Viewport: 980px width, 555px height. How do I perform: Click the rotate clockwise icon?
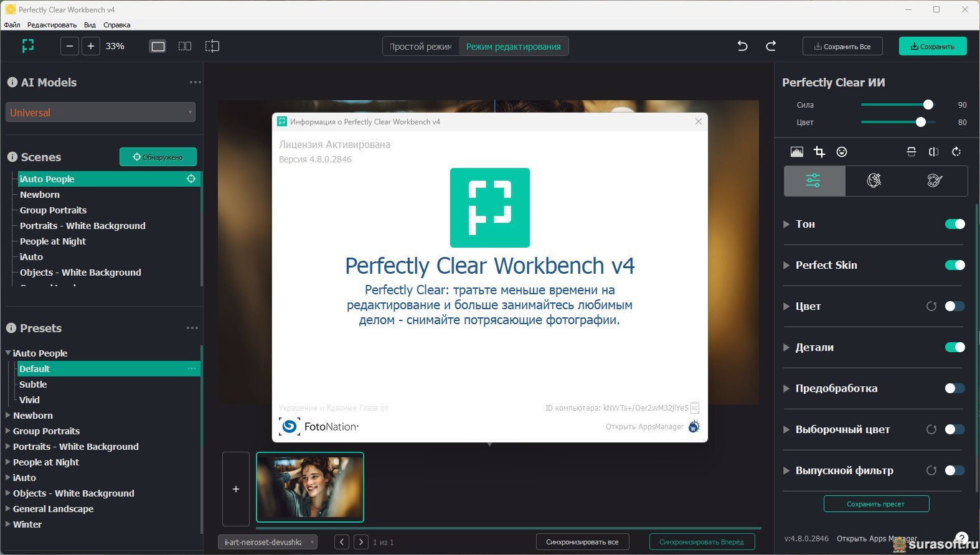click(x=956, y=152)
